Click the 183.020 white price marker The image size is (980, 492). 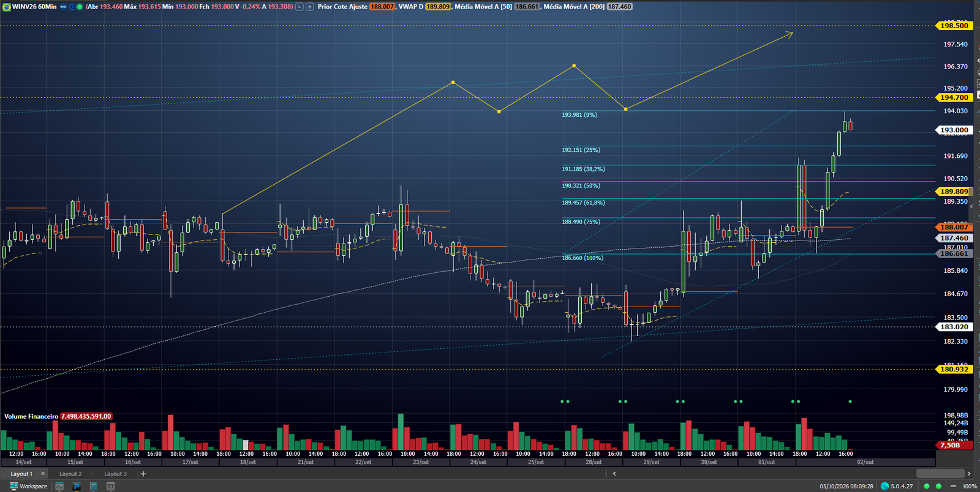tap(954, 327)
